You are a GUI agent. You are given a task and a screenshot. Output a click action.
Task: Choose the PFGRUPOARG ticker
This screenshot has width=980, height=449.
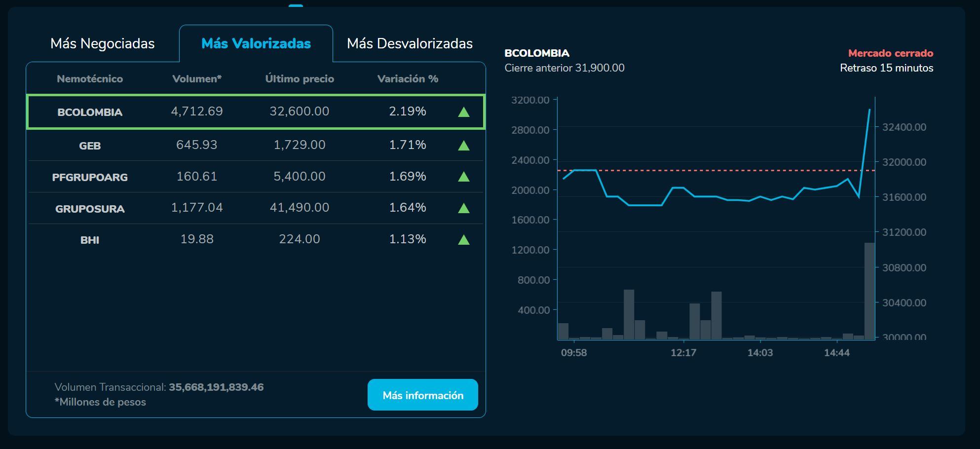[x=90, y=177]
